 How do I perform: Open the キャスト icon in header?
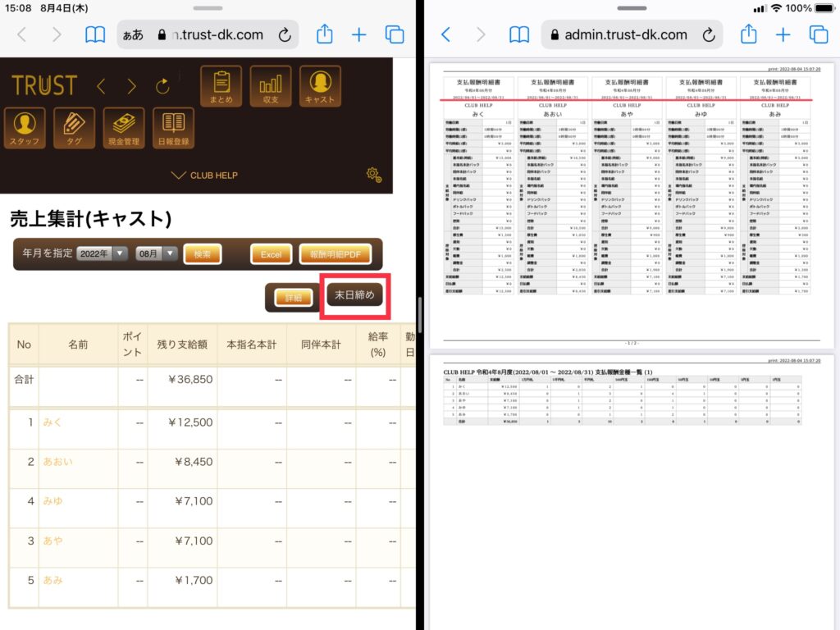click(x=320, y=85)
